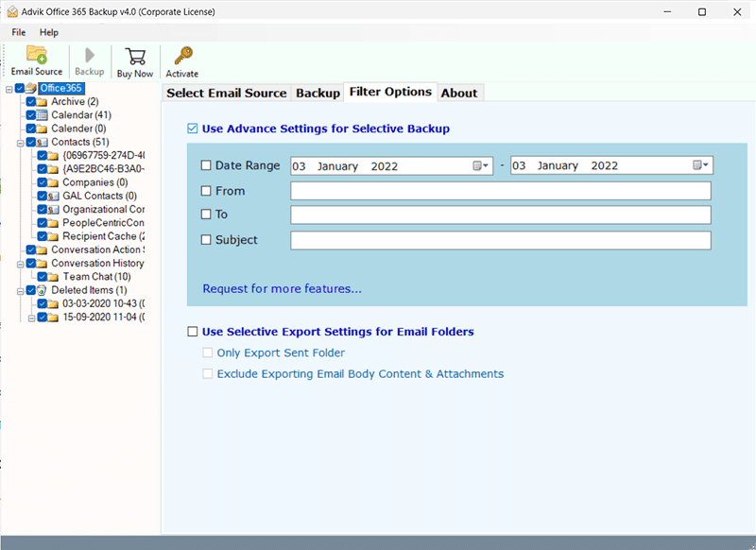This screenshot has width=756, height=550.
Task: Click the Subject filter text field
Action: 501,240
